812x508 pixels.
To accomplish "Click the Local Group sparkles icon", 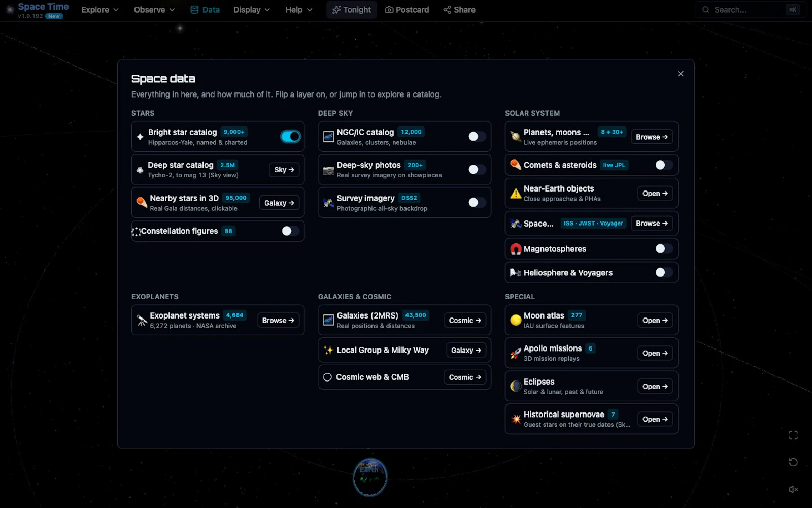I will [328, 350].
